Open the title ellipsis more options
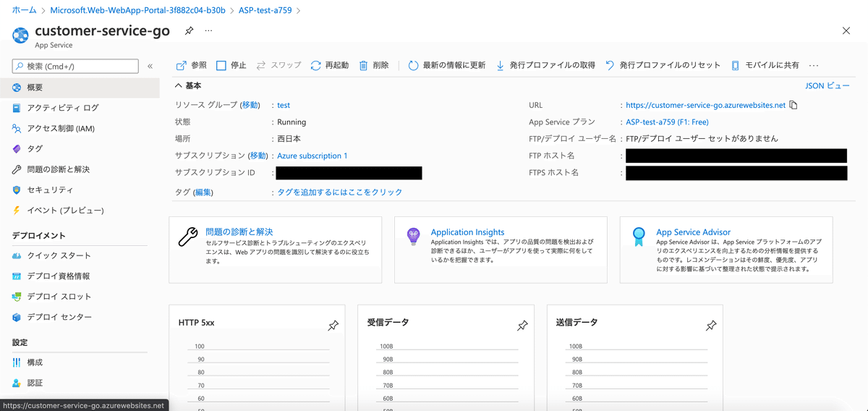This screenshot has height=411, width=868. click(209, 31)
